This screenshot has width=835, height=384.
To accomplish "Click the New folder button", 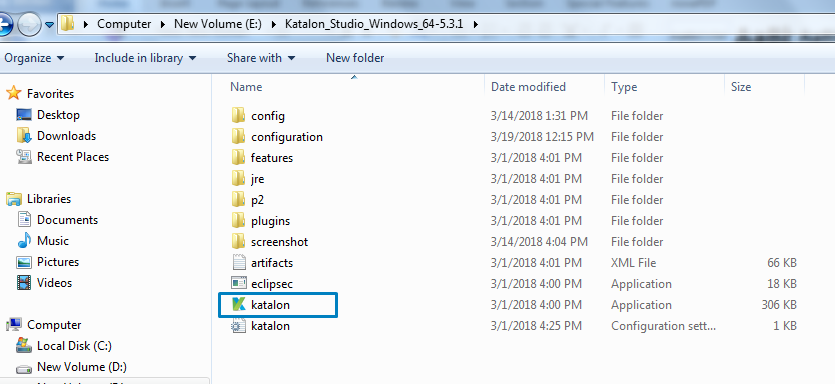I will 355,58.
